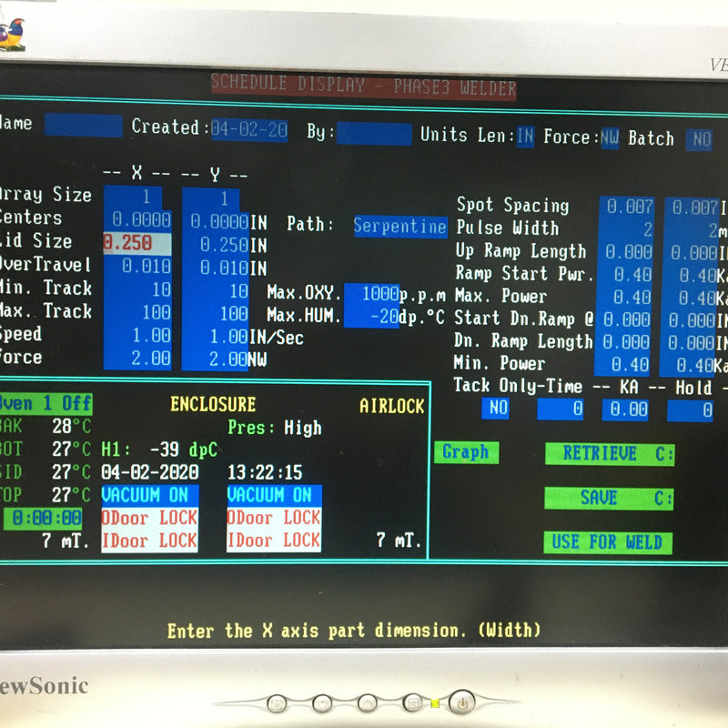Click the monitor power button
The image size is (728, 728).
462,703
